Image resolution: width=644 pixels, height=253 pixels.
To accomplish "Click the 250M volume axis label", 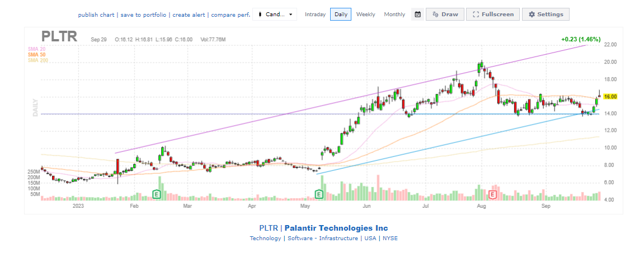I will tap(34, 172).
